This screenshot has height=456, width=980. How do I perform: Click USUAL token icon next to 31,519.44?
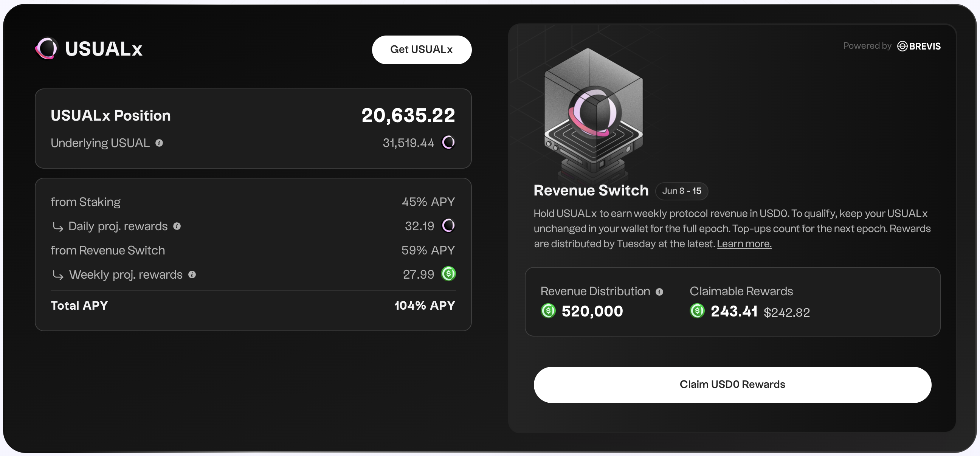pyautogui.click(x=448, y=143)
